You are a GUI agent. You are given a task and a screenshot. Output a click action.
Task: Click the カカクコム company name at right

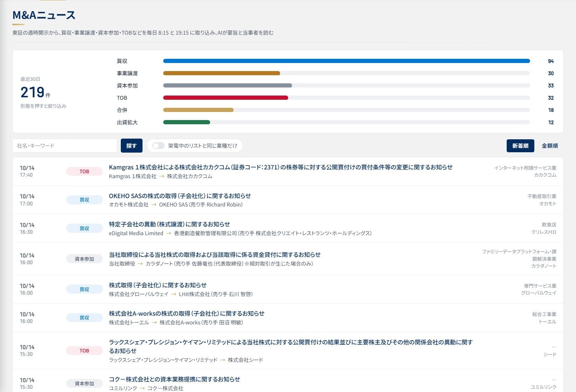click(x=545, y=175)
